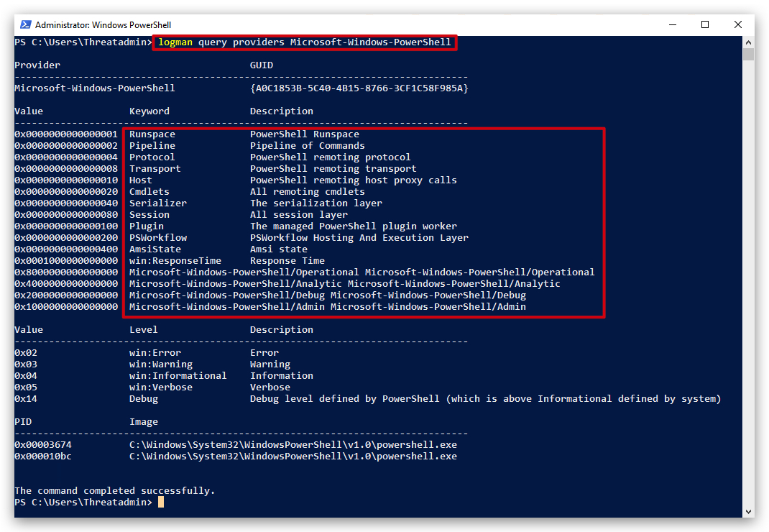Click the provider GUID {A0C1853B-5C40-4B15-8766-3CF1C58F985A}
This screenshot has width=769, height=532.
(x=359, y=88)
